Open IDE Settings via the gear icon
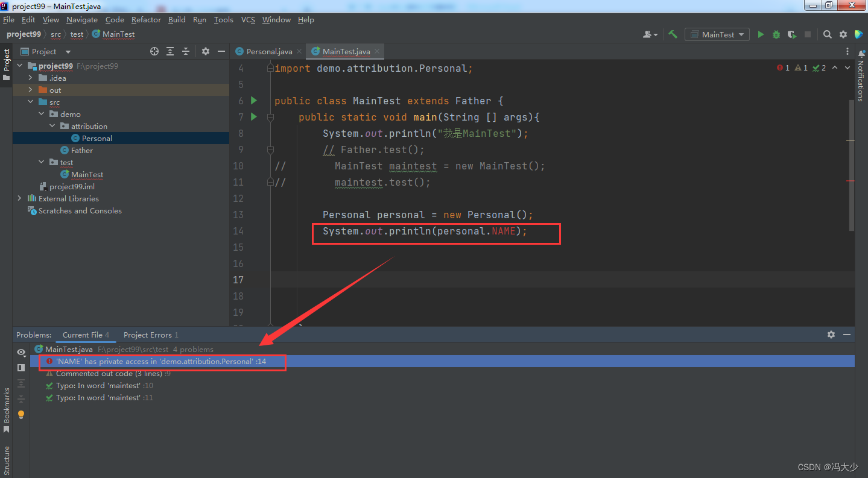 pyautogui.click(x=843, y=34)
